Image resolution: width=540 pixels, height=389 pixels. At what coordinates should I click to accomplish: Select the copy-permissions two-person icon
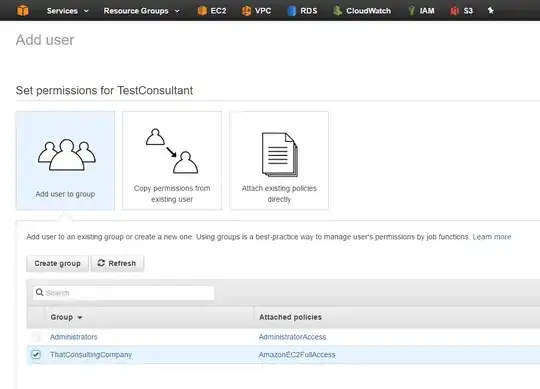pyautogui.click(x=172, y=151)
